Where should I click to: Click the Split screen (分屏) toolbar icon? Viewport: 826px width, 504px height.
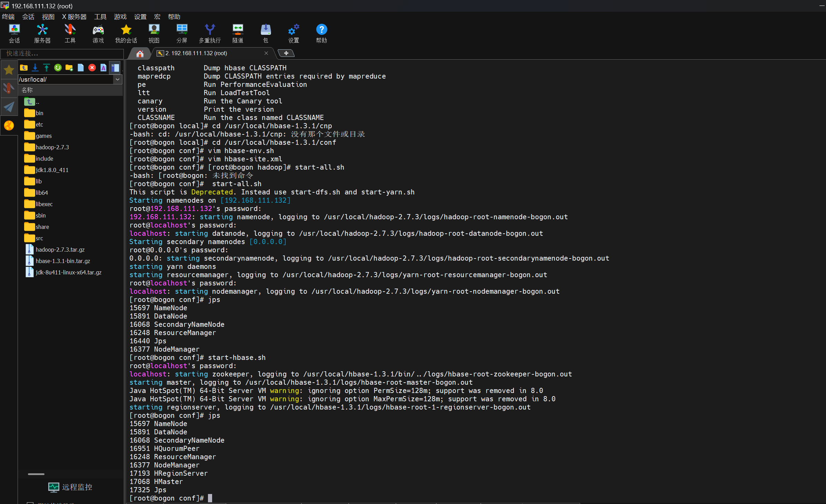click(182, 33)
